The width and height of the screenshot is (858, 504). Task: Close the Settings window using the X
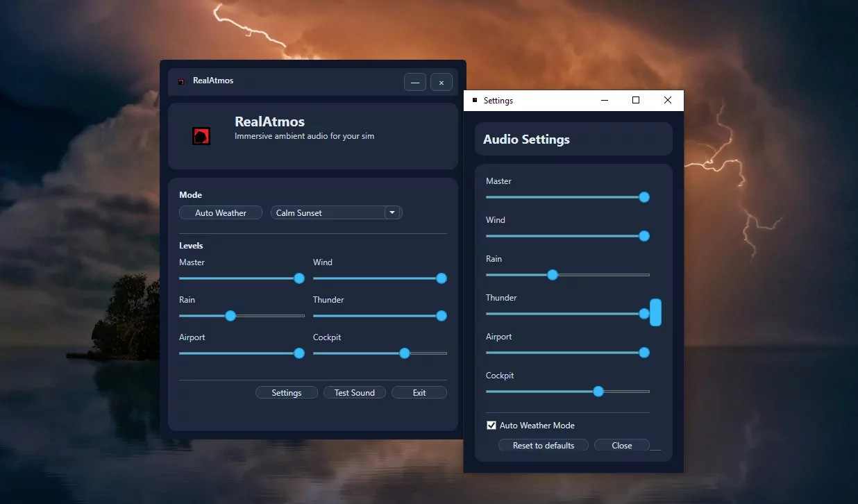[667, 100]
